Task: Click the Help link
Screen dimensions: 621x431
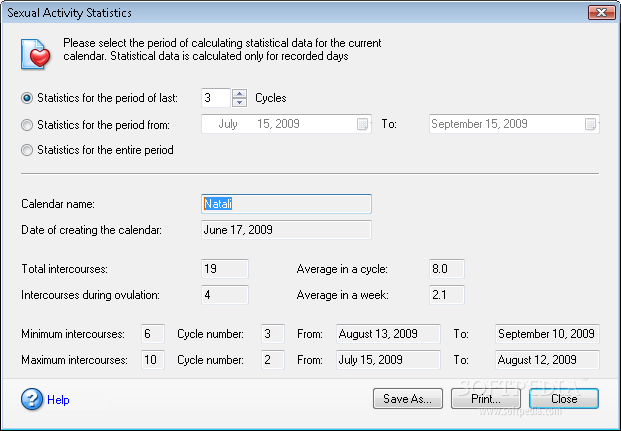Action: [x=58, y=400]
